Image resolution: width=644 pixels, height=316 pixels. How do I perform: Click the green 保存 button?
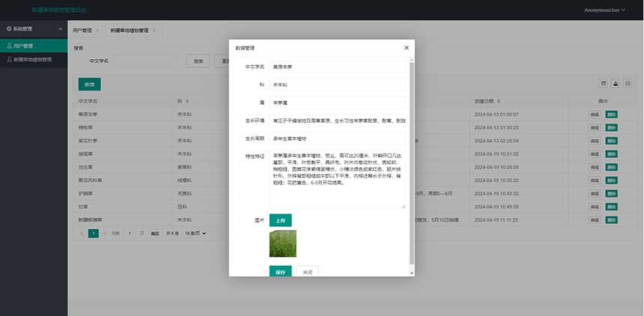pos(280,272)
